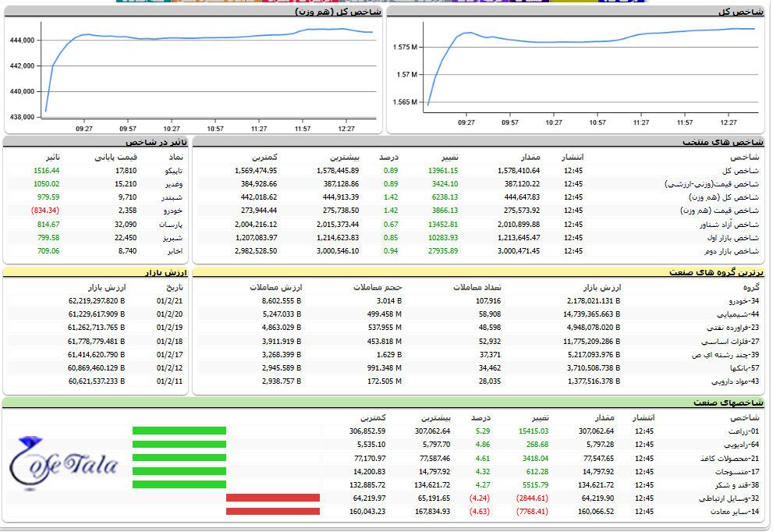
Task: Click the green bar in the زراعت row
Action: [x=179, y=431]
